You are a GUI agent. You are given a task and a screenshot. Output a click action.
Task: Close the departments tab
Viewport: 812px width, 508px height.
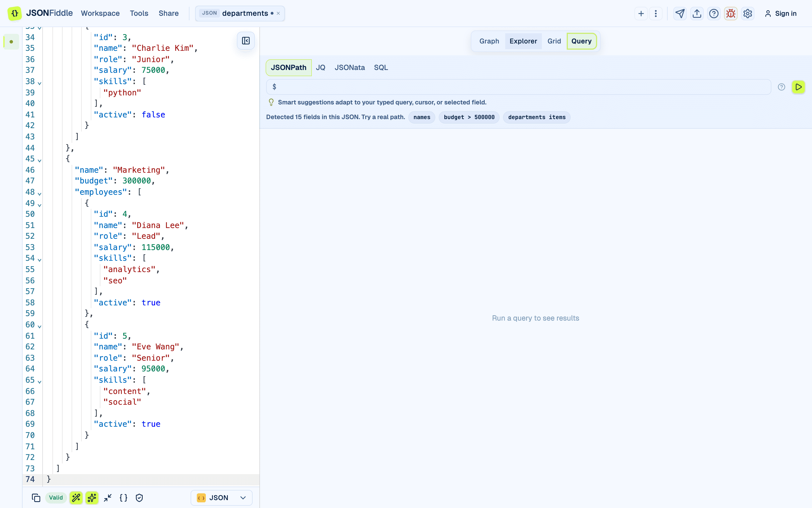(x=278, y=14)
